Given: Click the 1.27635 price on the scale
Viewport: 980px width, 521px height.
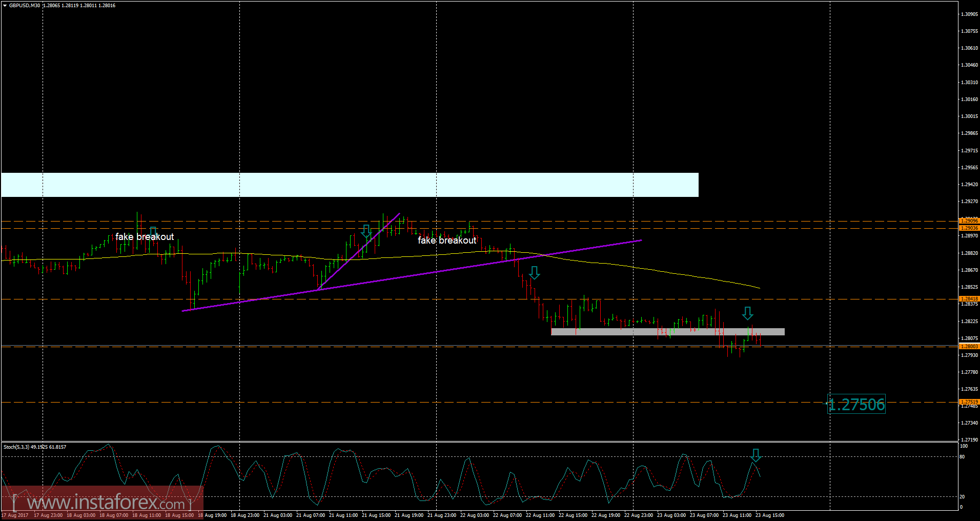Looking at the screenshot, I should coord(970,389).
